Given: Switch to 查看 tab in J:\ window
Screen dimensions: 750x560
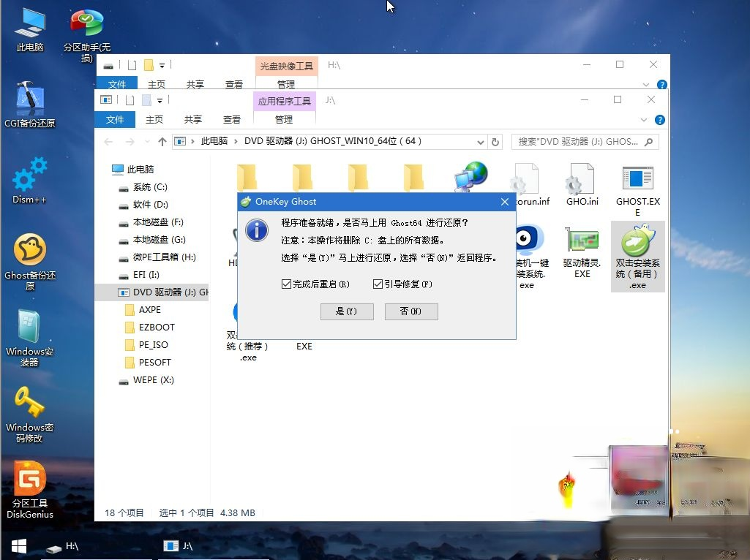Looking at the screenshot, I should coord(231,119).
